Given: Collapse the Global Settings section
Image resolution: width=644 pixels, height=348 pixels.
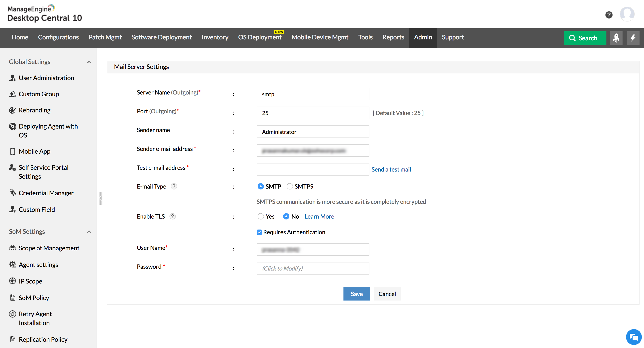Looking at the screenshot, I should tap(89, 62).
